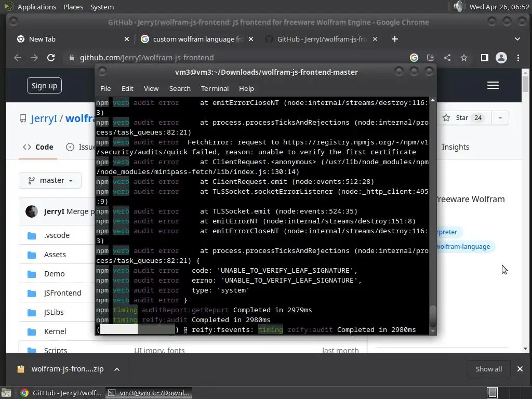Open the System menu in the top panel

(x=102, y=7)
